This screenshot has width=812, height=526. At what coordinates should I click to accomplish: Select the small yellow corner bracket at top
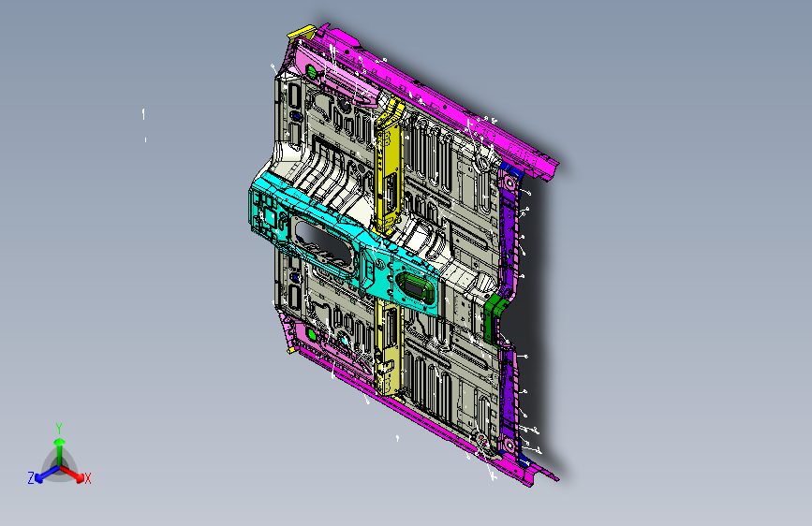[303, 32]
